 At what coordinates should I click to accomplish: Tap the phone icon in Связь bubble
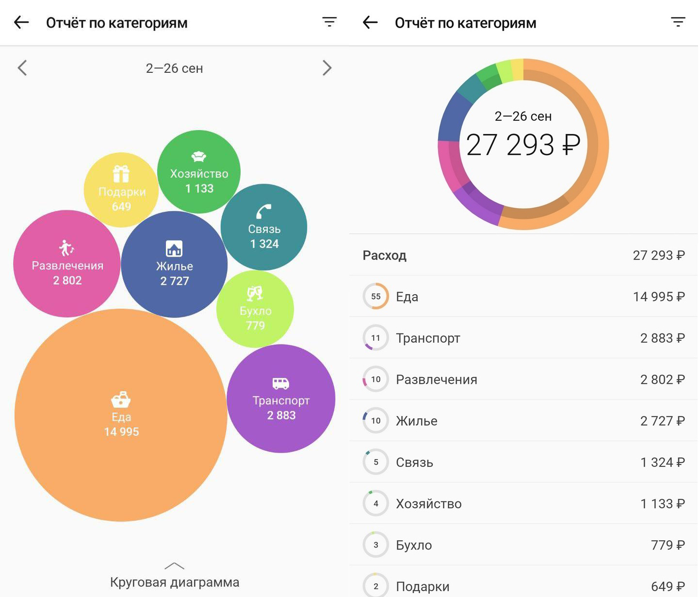coord(264,212)
